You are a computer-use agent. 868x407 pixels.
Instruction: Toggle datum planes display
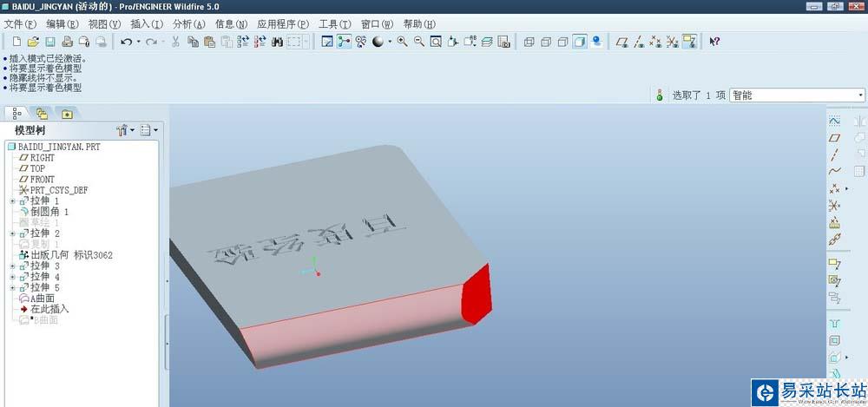[x=621, y=42]
